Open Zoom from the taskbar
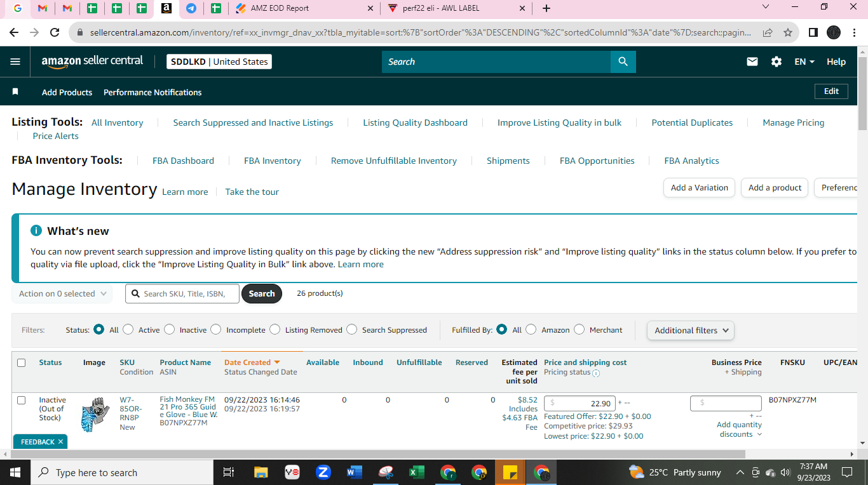Image resolution: width=868 pixels, height=485 pixels. (323, 472)
